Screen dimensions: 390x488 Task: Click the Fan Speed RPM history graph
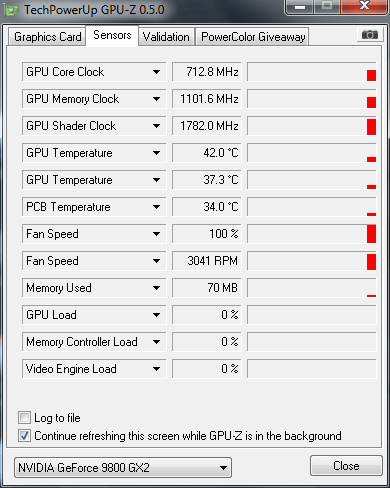point(312,261)
